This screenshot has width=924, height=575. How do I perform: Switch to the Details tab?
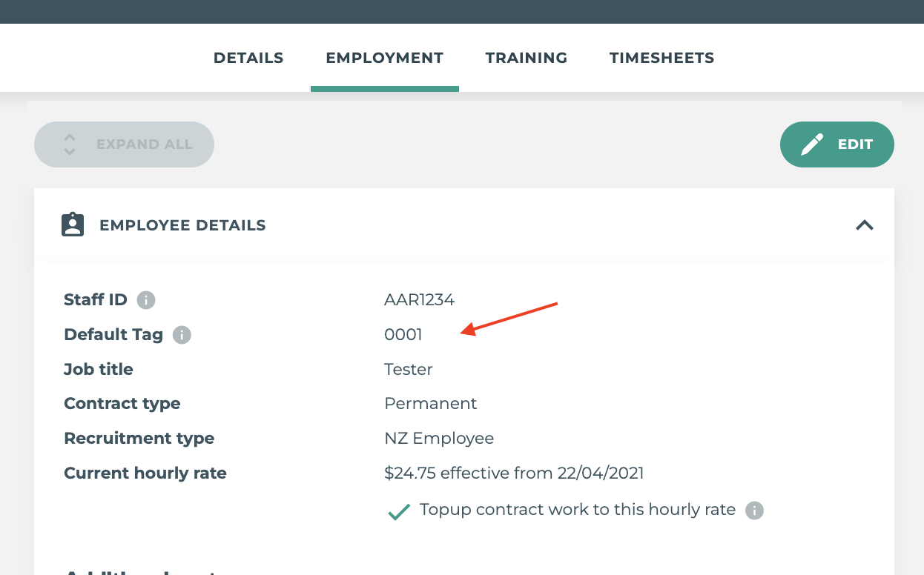(x=248, y=58)
